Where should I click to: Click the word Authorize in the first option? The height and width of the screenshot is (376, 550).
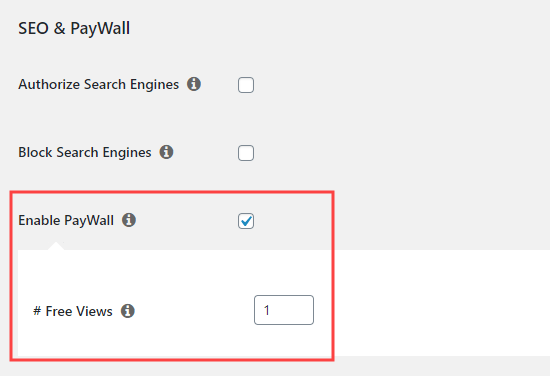(x=49, y=85)
